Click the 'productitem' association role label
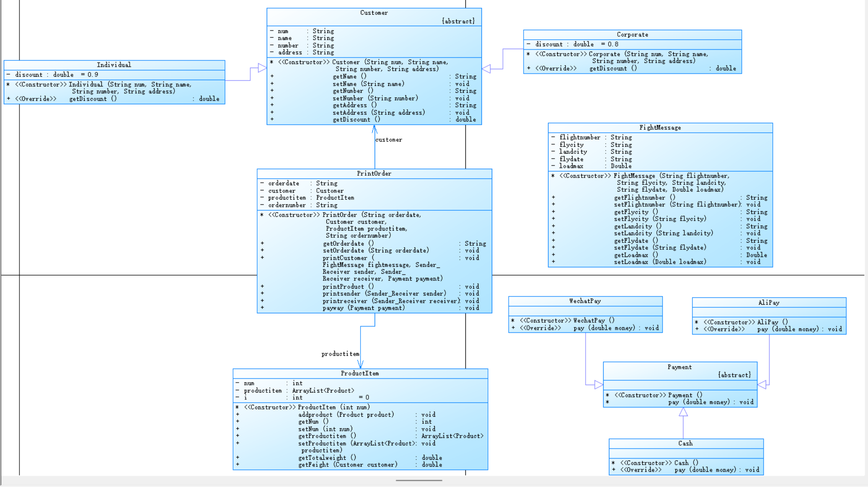Screen dimensions: 868x487 point(340,354)
